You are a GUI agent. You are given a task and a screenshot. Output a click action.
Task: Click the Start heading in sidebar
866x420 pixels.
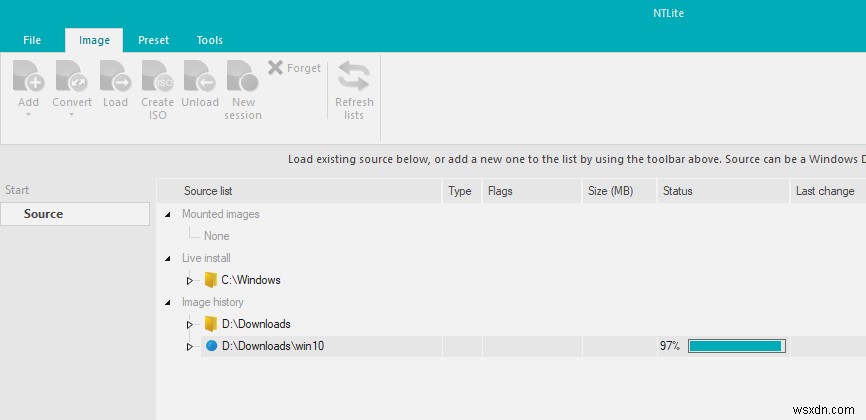coord(17,190)
